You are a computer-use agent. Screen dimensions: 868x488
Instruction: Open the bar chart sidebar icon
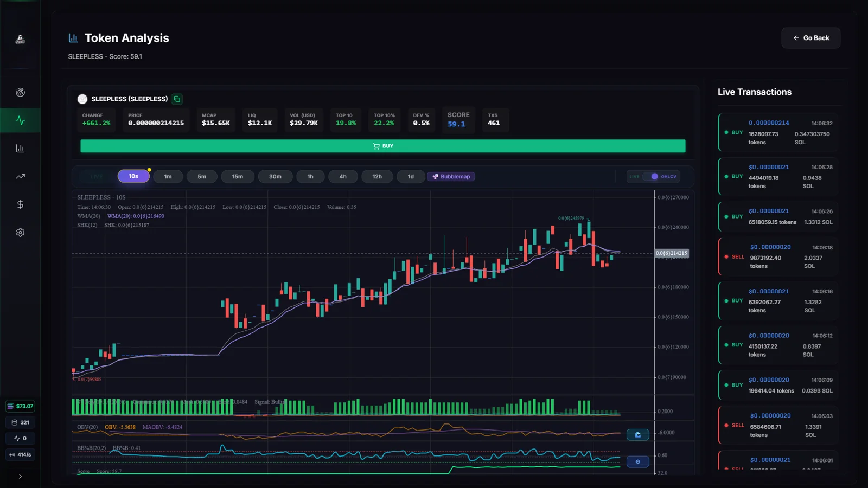tap(20, 149)
